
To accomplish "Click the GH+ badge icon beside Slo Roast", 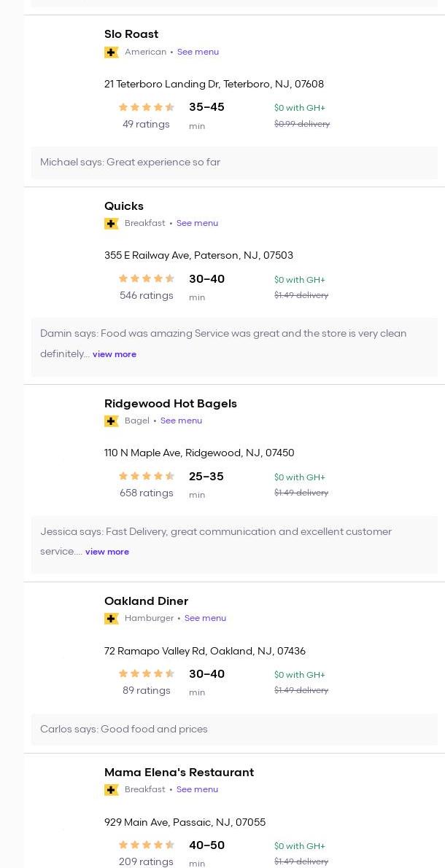I will [111, 52].
